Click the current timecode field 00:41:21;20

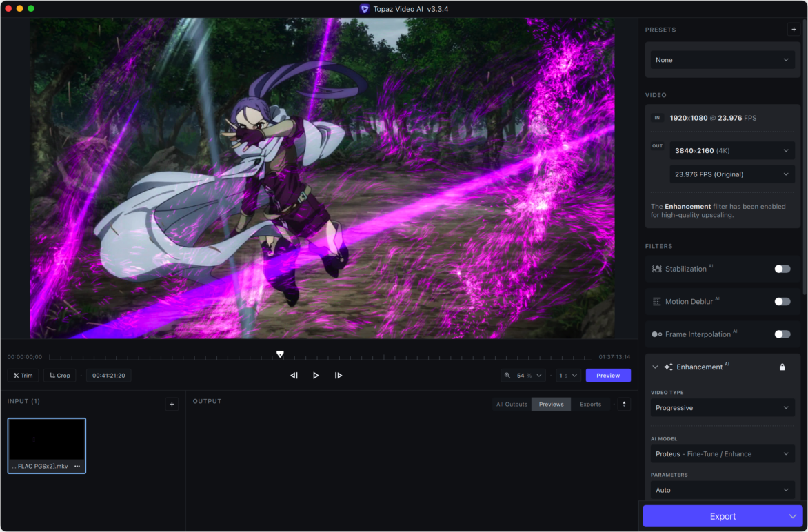click(109, 376)
